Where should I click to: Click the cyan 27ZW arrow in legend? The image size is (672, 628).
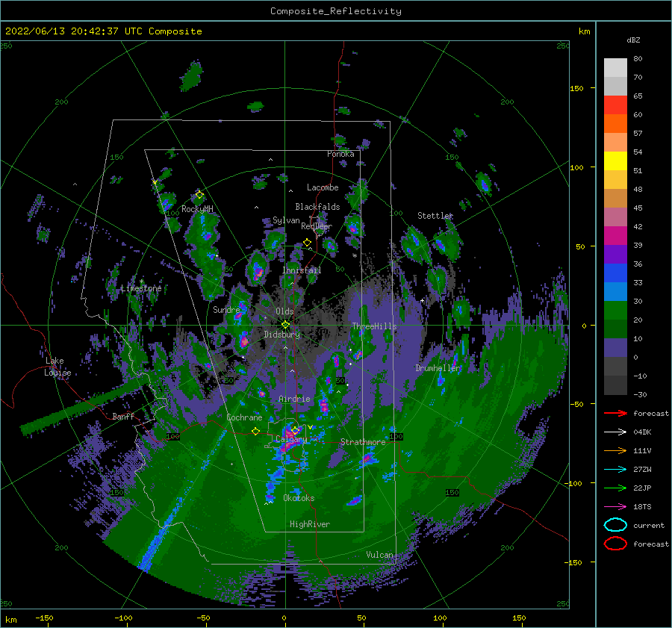point(615,470)
